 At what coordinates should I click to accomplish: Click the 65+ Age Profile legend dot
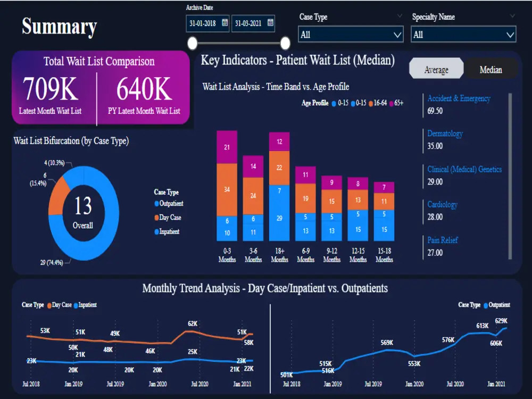tap(391, 103)
